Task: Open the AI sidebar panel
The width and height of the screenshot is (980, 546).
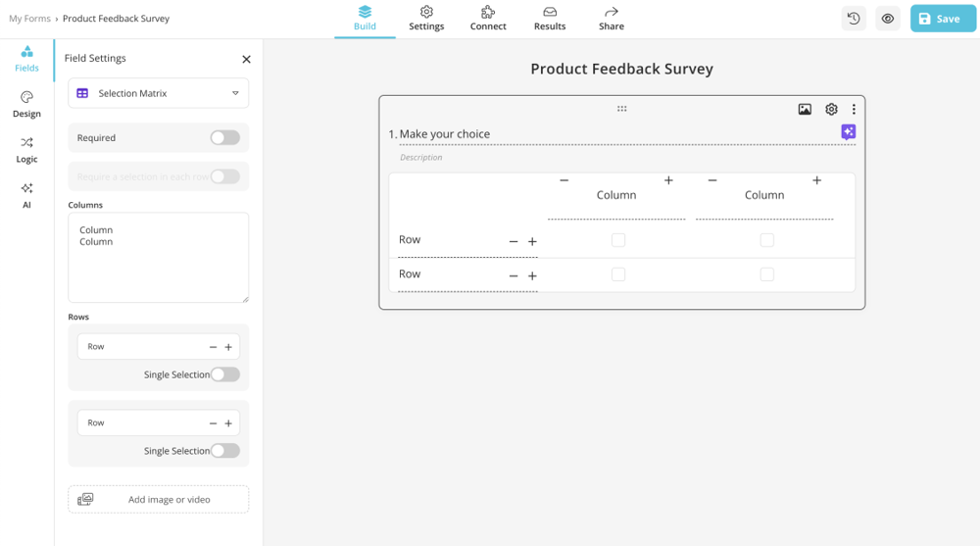Action: click(x=26, y=196)
